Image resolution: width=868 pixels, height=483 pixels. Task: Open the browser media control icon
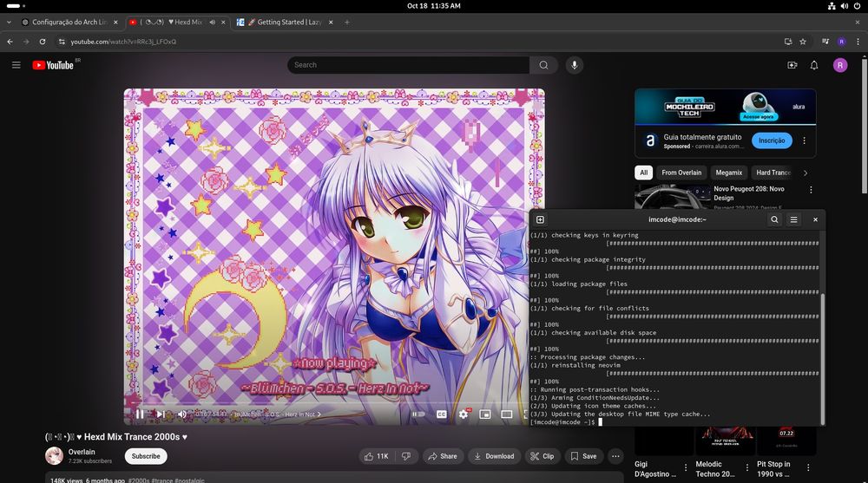coord(825,42)
